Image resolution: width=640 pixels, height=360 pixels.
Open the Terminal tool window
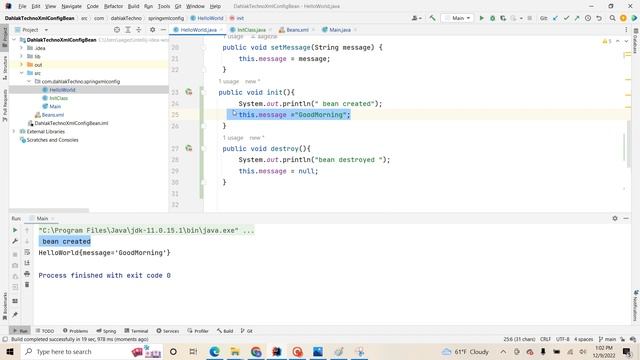[x=136, y=331]
